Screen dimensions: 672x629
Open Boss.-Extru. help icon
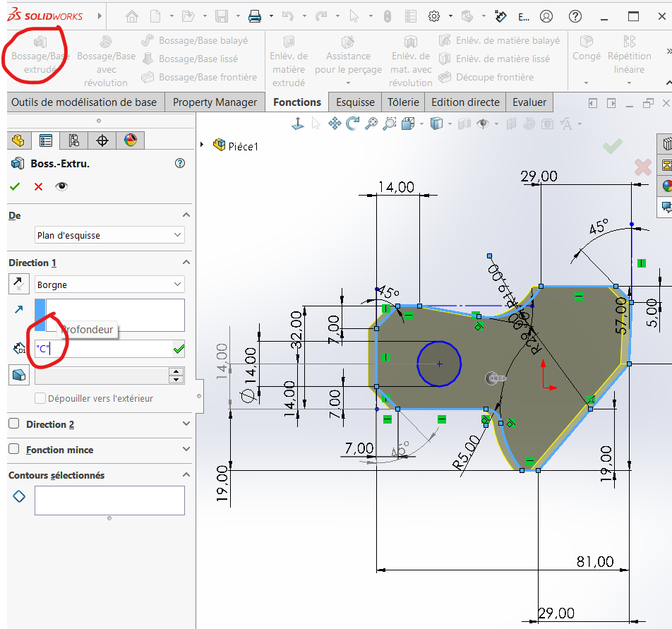[180, 163]
